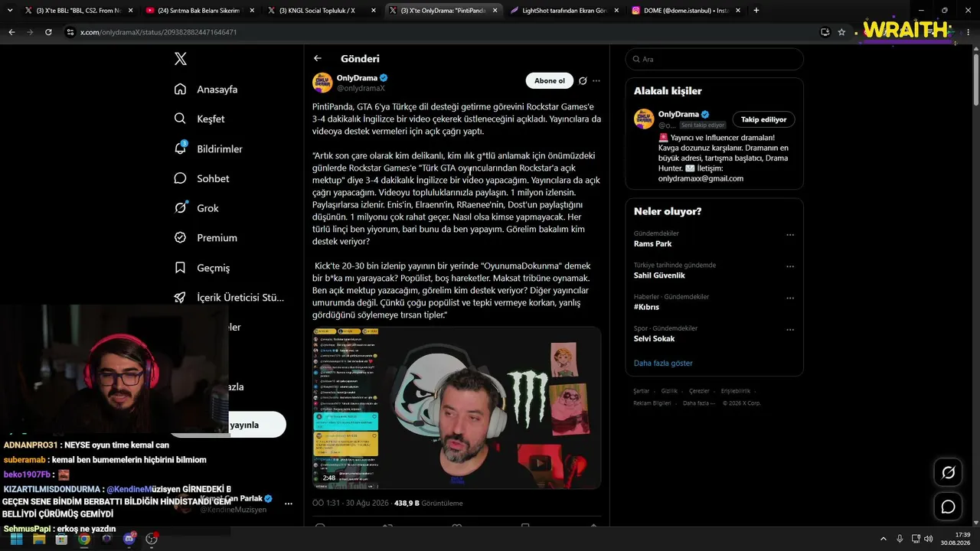Image resolution: width=980 pixels, height=551 pixels.
Task: Open the Selvi Sokak trend
Action: (655, 338)
